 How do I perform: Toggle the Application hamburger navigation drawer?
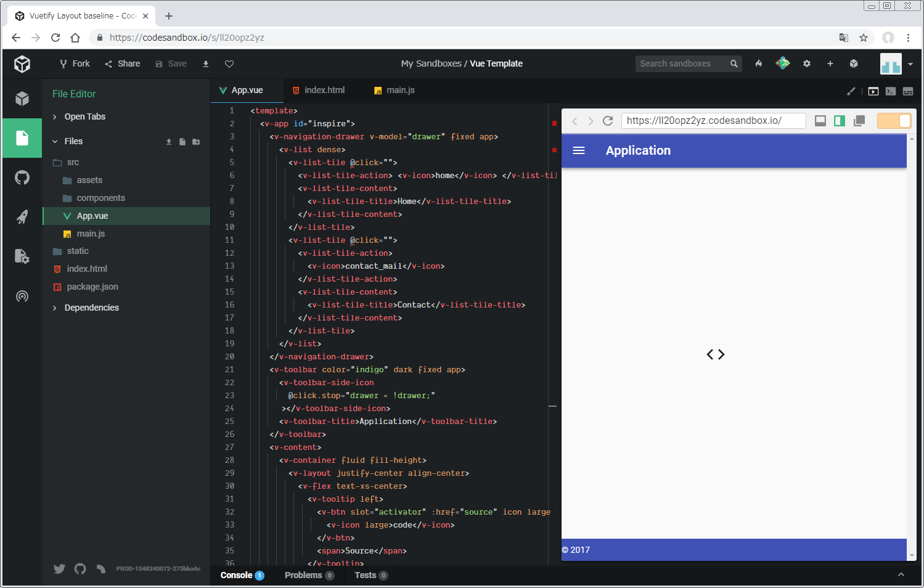pyautogui.click(x=579, y=150)
